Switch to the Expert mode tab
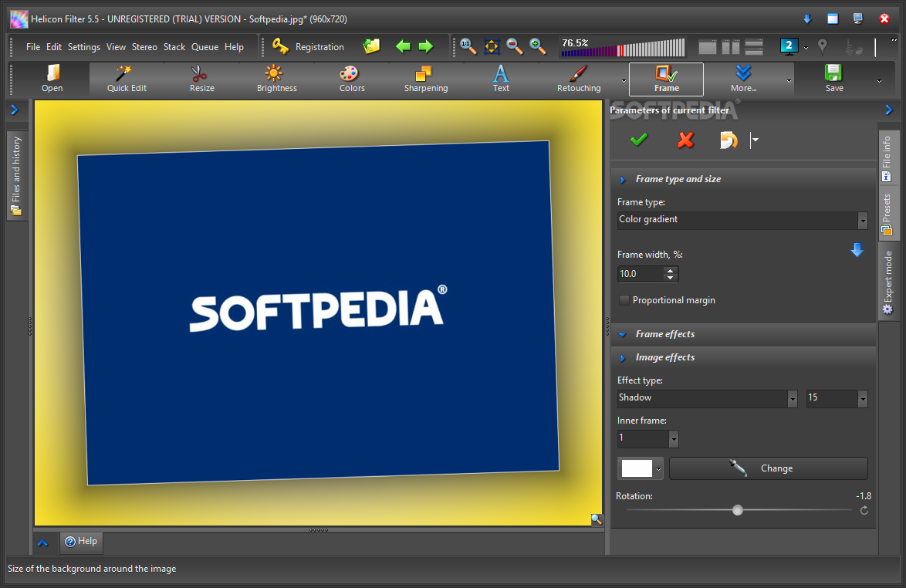Image resolution: width=906 pixels, height=588 pixels. point(887,281)
